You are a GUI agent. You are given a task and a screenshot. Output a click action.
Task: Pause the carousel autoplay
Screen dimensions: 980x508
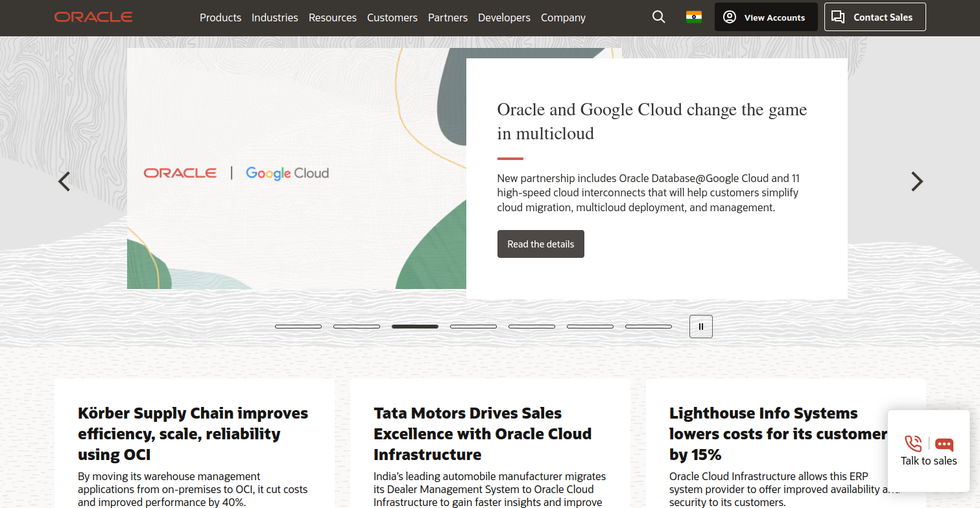tap(701, 327)
